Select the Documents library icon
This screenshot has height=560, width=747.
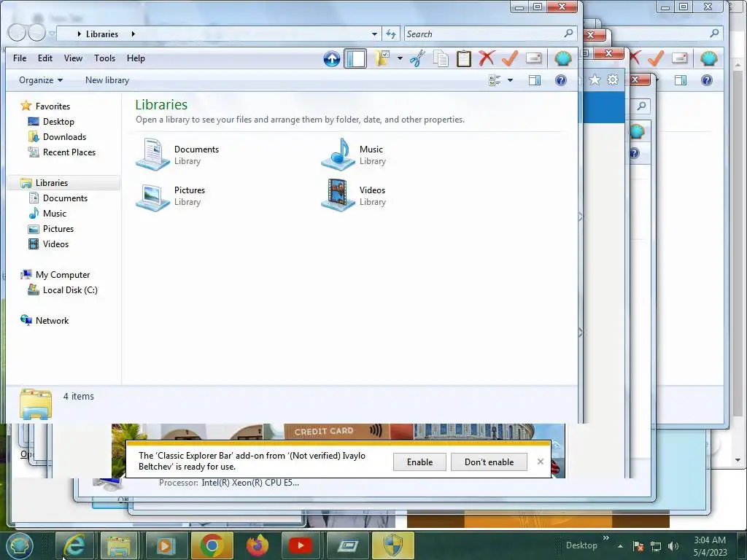(152, 155)
